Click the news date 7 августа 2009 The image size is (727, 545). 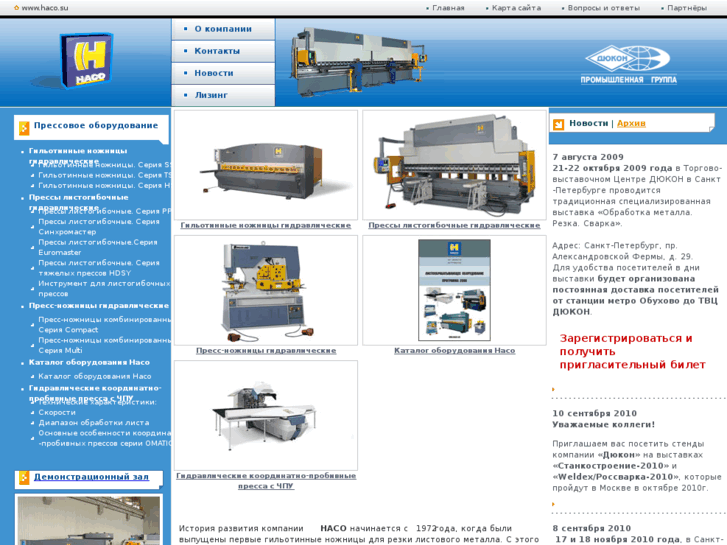[588, 157]
